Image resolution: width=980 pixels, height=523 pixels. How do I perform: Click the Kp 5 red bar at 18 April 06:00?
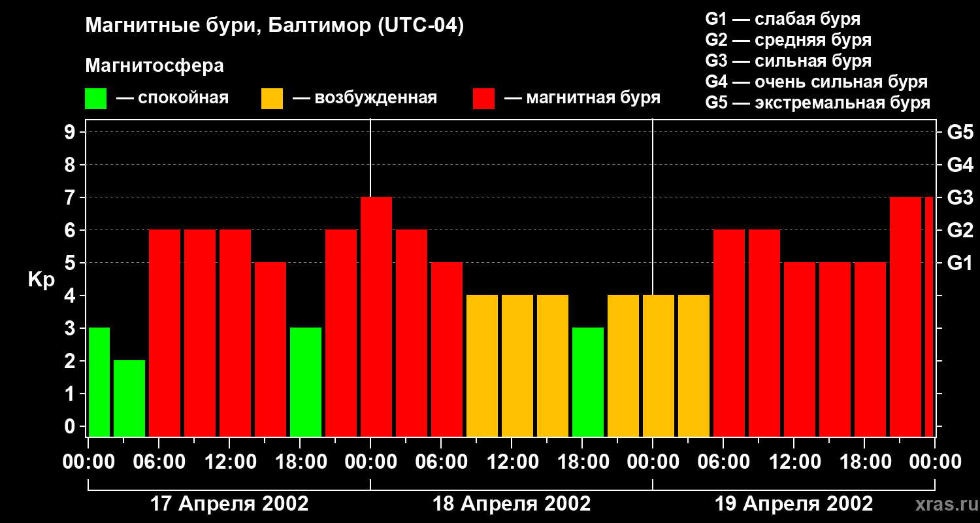[447, 349]
